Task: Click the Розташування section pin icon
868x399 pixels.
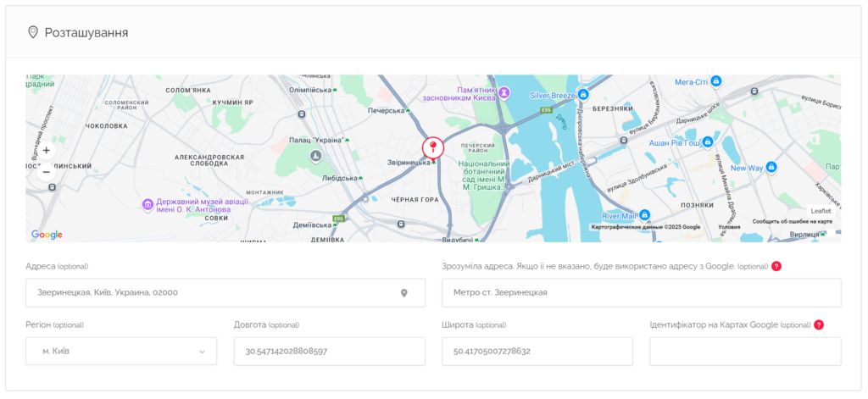Action: click(33, 32)
